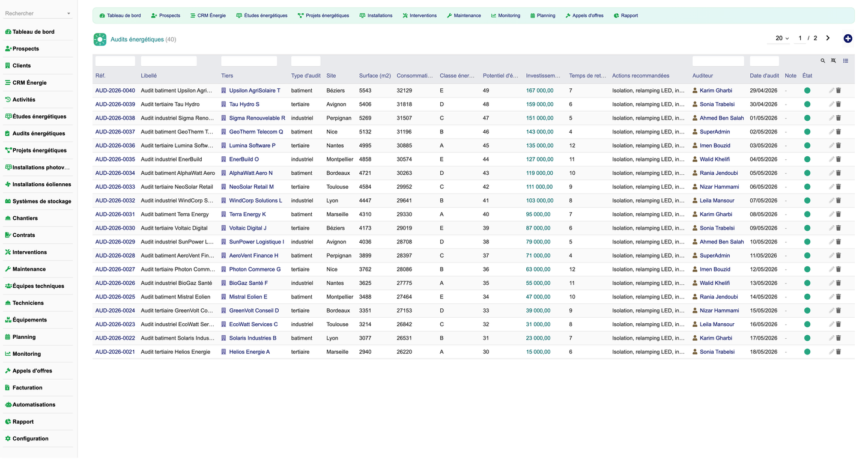Click user icon beside Imen Bouzid in AUD-2026-0036

[695, 145]
